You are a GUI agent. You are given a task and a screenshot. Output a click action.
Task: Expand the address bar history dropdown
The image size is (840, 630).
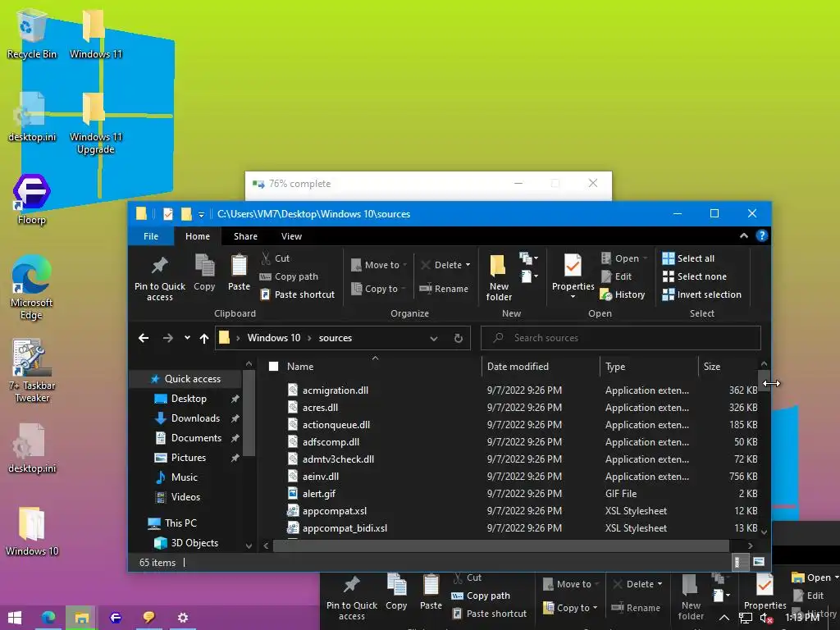click(434, 338)
